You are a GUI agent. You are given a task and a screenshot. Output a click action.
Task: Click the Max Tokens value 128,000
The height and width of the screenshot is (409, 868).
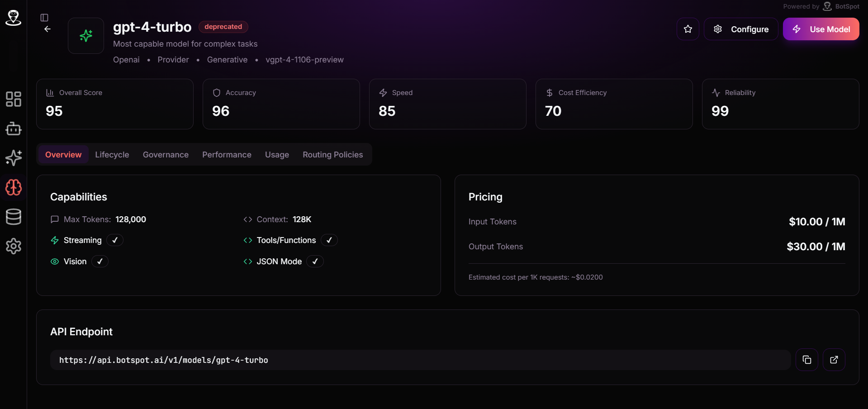pos(131,219)
